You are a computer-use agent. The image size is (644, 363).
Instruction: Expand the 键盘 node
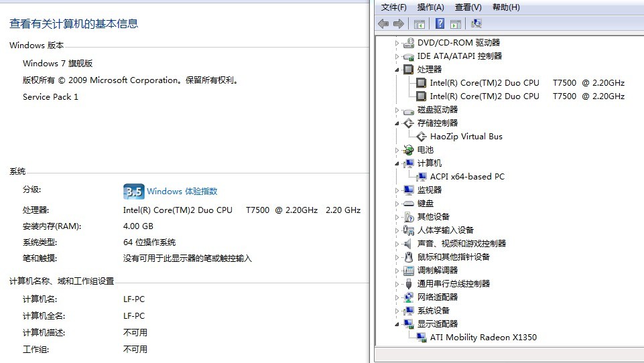(x=397, y=204)
